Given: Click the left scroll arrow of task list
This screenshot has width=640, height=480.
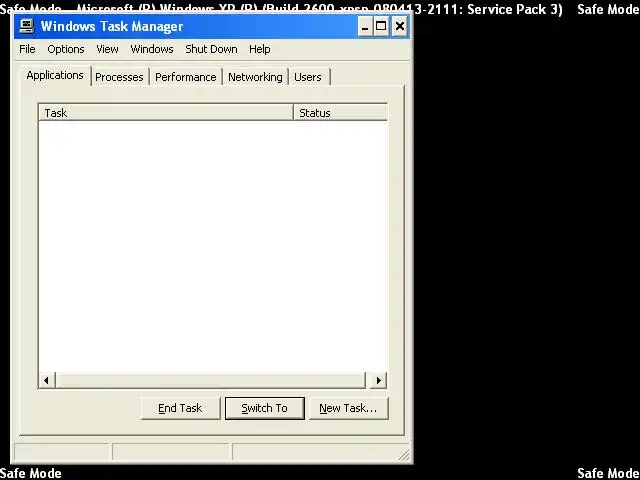Looking at the screenshot, I should [47, 380].
